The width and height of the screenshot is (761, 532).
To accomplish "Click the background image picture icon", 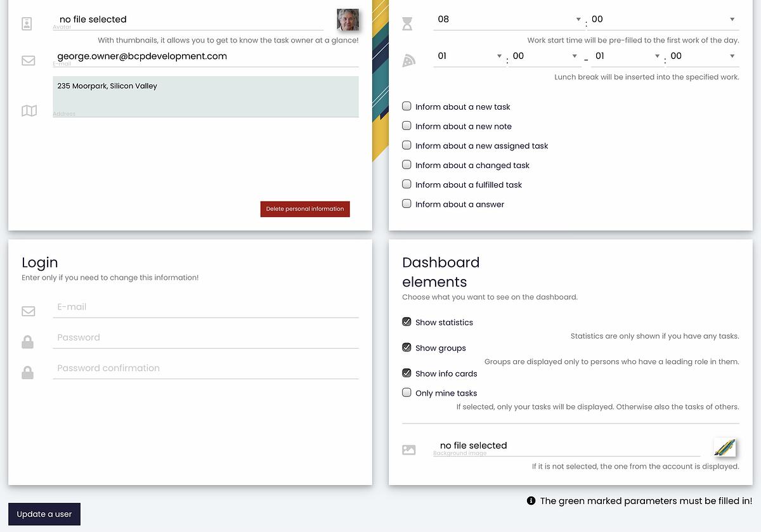I will [x=409, y=450].
